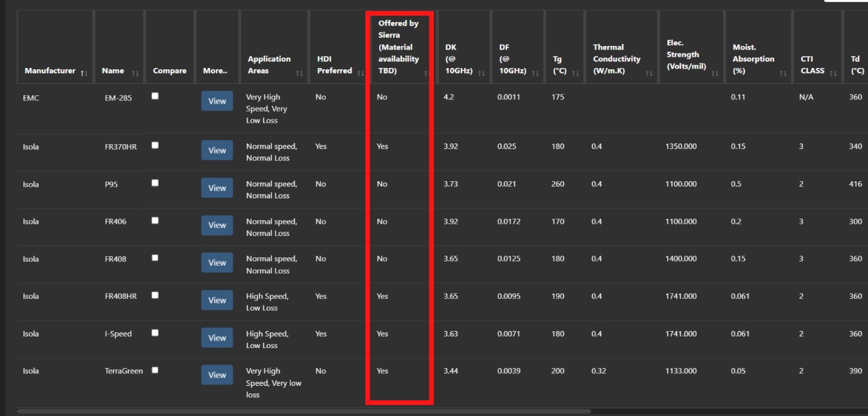Click View button for P95
This screenshot has height=416, width=868.
coord(217,188)
